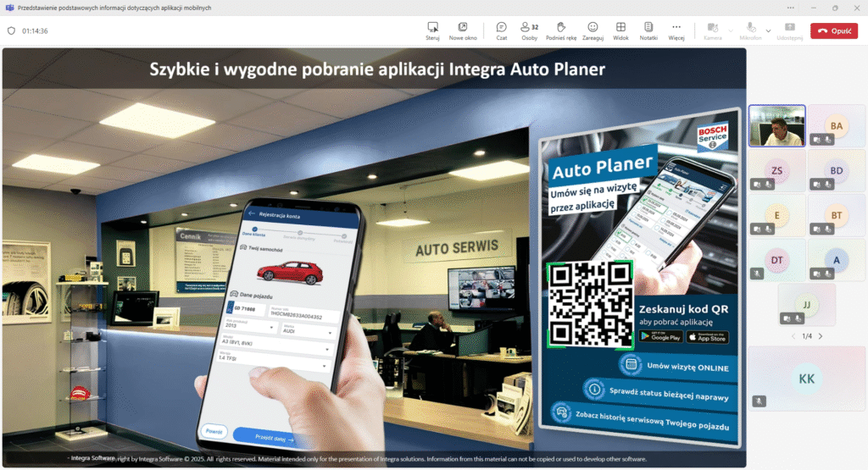Open Nowe okno pop-out
868x470 pixels.
[x=463, y=31]
